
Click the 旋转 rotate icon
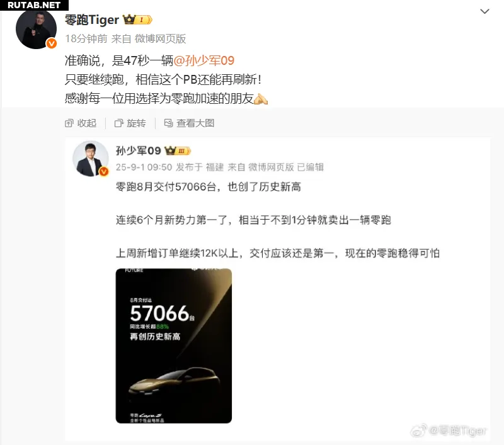pos(119,123)
